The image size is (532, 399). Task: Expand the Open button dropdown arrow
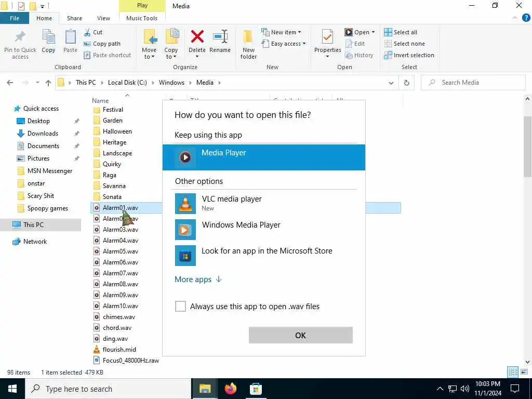tap(373, 32)
